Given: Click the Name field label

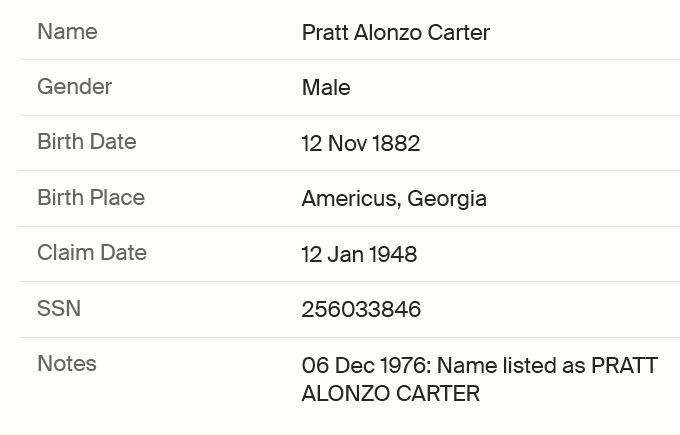Looking at the screenshot, I should tap(67, 32).
